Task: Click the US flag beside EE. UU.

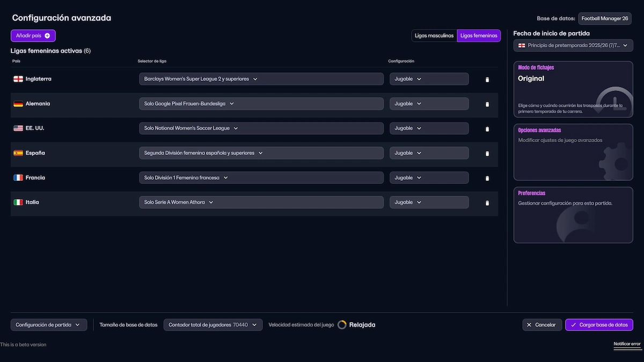Action: 18,128
